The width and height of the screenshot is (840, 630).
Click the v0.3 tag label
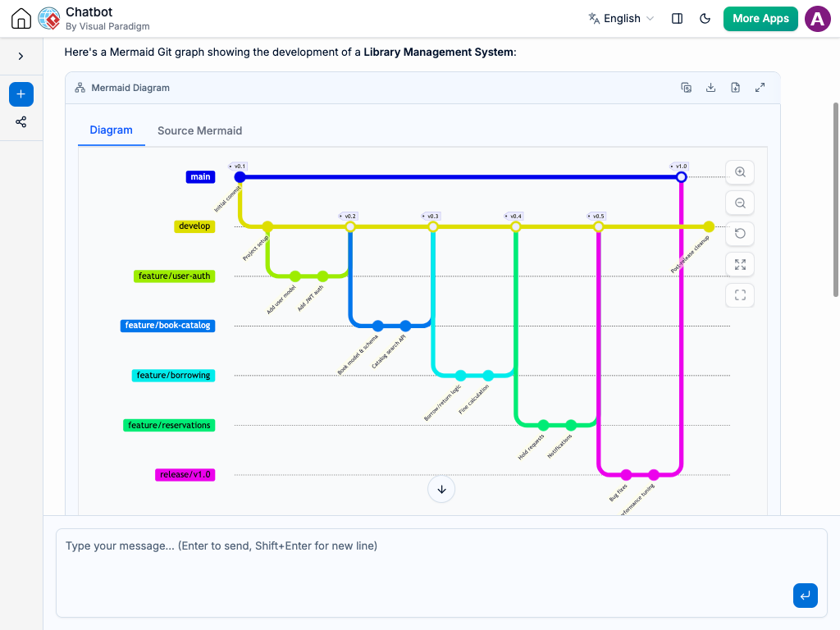point(431,217)
